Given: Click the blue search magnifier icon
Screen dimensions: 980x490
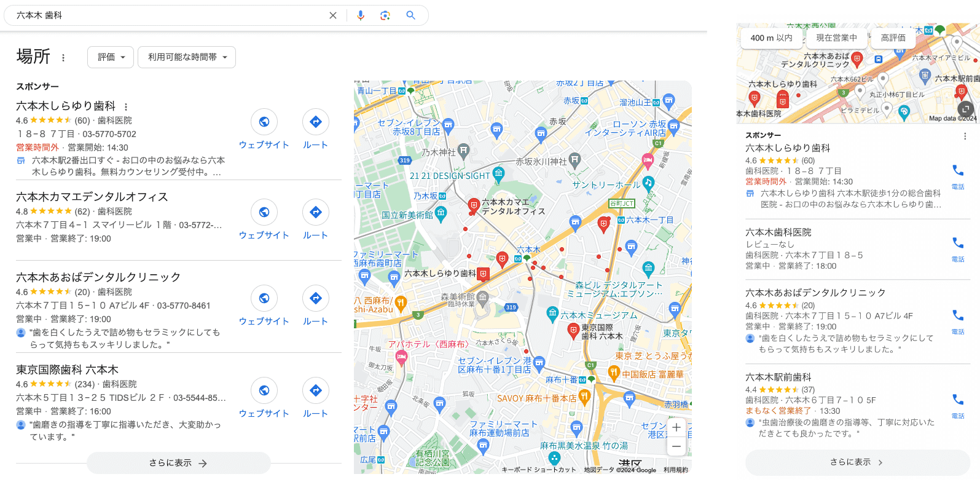Looking at the screenshot, I should click(x=411, y=15).
